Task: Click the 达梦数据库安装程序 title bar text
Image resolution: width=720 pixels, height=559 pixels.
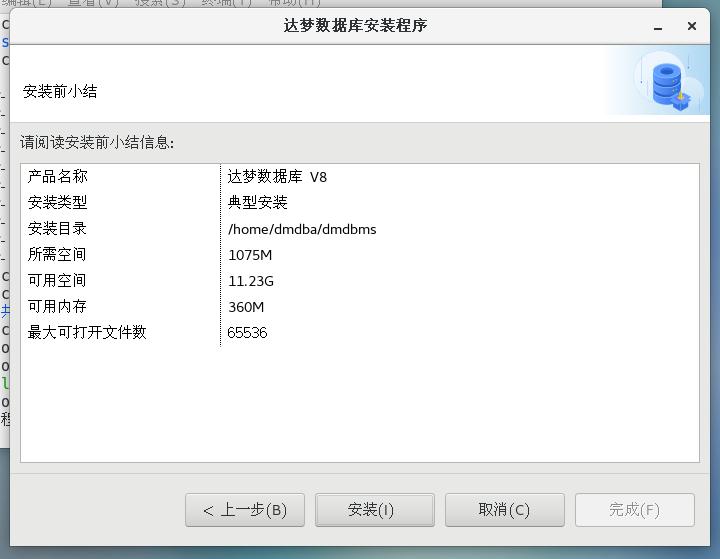Action: [x=355, y=25]
